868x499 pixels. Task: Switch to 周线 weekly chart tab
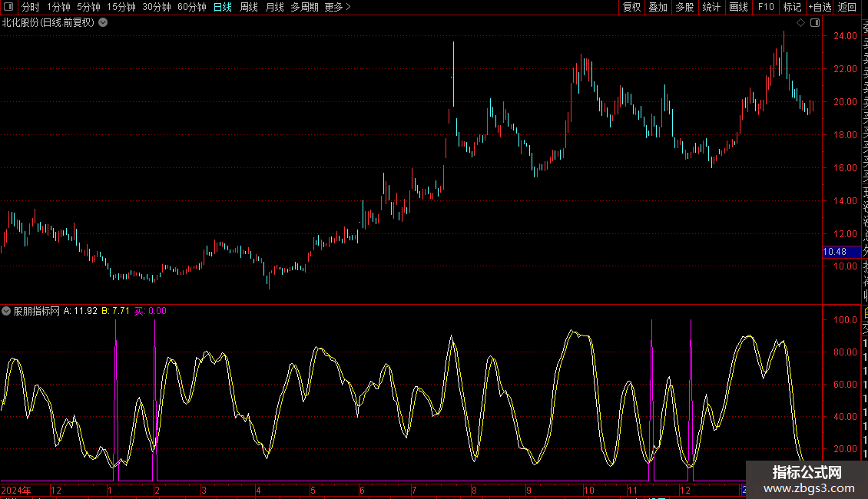pos(249,7)
